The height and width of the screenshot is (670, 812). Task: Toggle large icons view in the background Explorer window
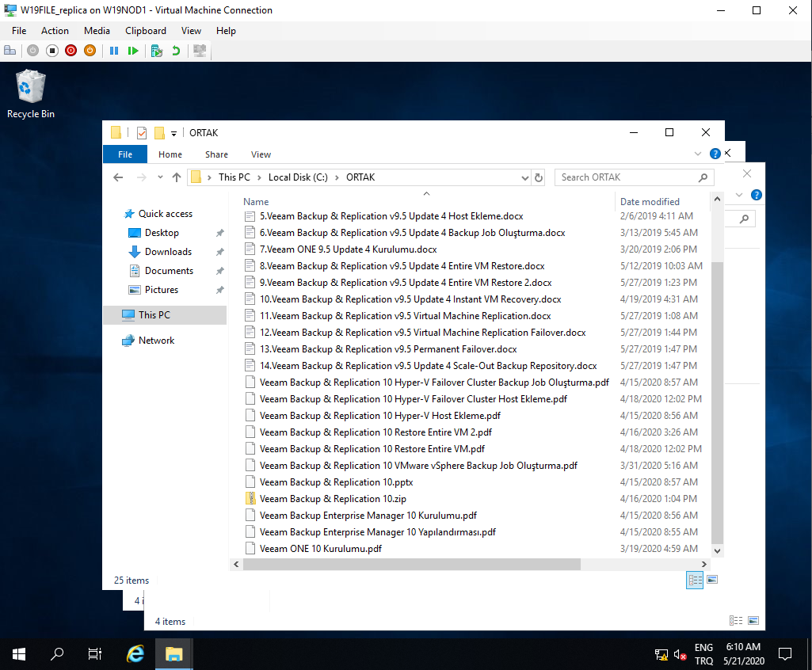753,620
